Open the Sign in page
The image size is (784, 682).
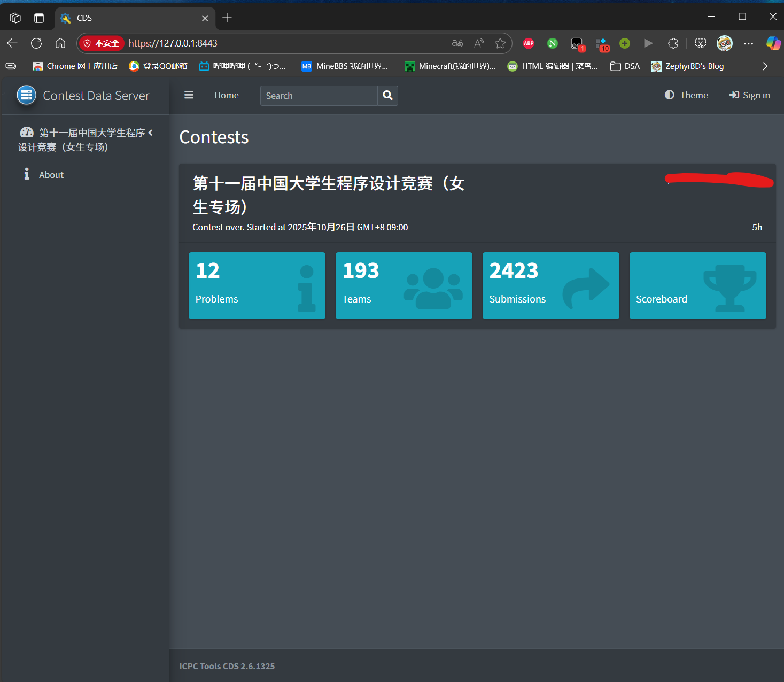point(749,95)
